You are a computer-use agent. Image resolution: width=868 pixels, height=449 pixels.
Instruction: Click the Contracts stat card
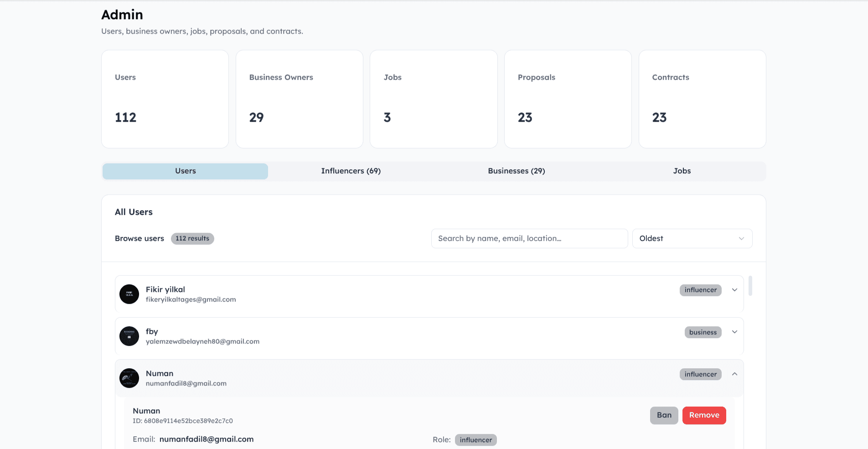coord(702,99)
